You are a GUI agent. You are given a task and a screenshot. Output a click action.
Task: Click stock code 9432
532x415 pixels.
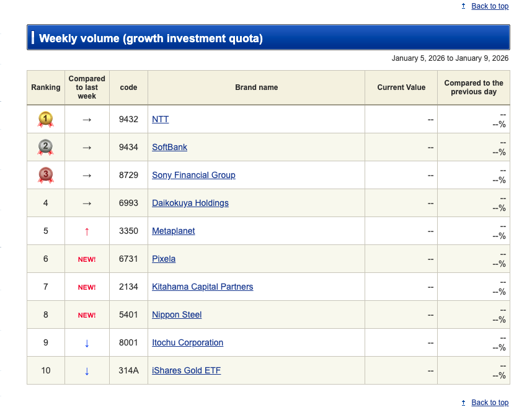(x=128, y=119)
